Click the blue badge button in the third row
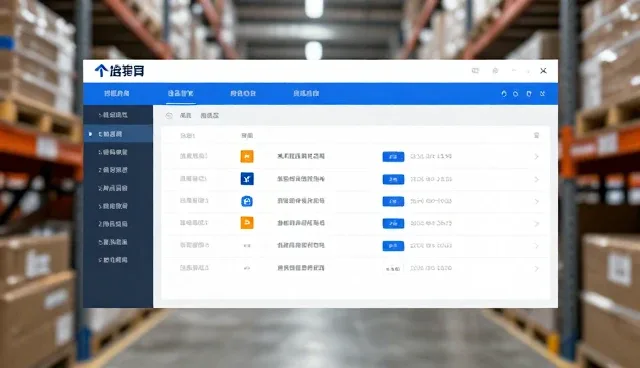Viewport: 640px width, 368px height. click(x=393, y=201)
